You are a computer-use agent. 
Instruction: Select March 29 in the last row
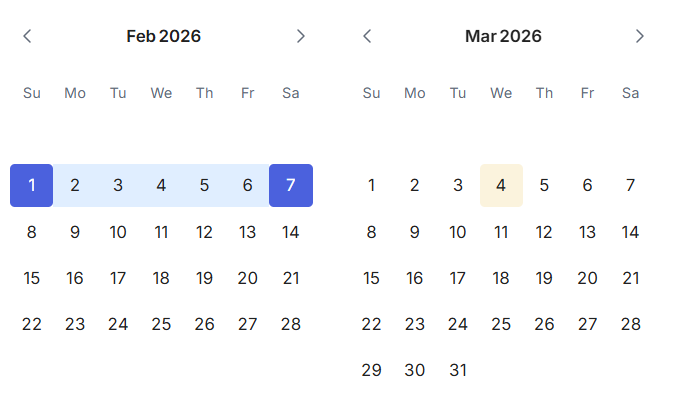tap(372, 370)
